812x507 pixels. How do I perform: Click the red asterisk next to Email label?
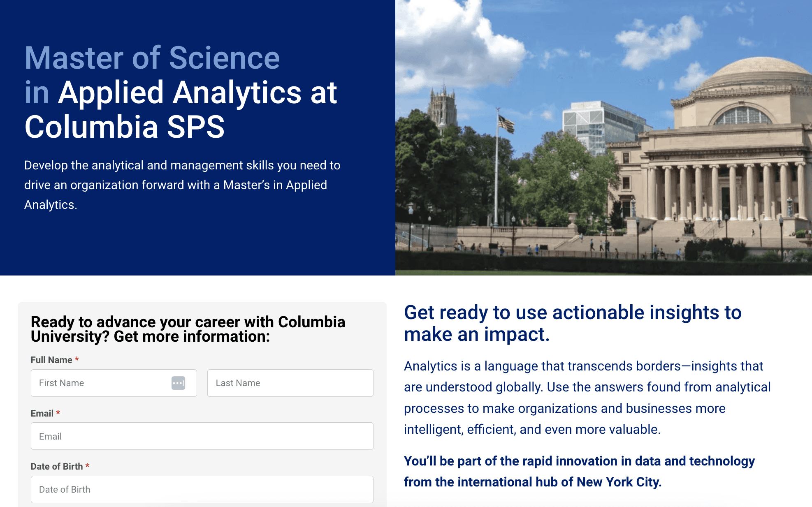click(58, 413)
